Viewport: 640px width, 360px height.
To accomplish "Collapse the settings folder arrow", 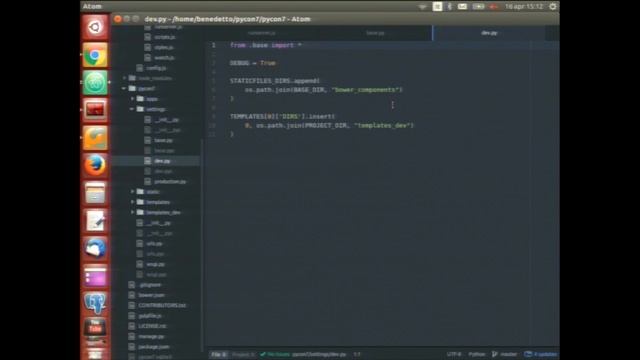I will [132, 109].
